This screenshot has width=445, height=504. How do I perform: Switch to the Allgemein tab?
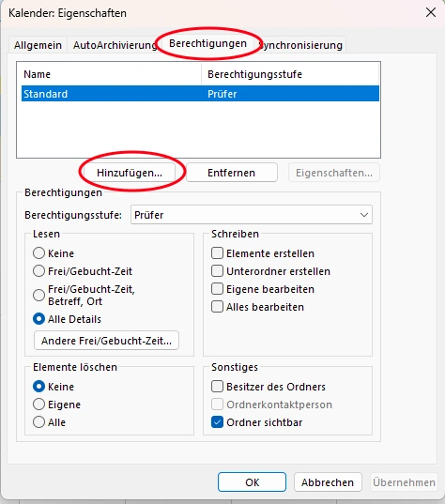[38, 45]
